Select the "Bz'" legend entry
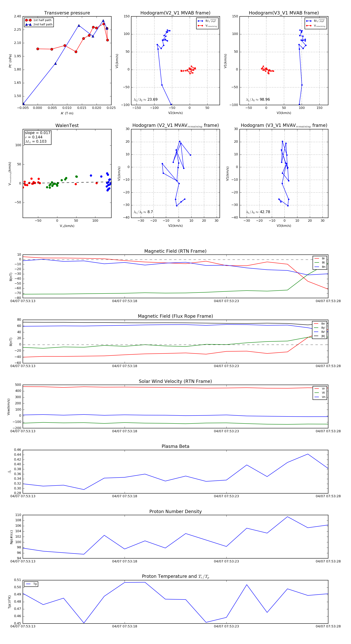351x644 pixels. point(320,332)
